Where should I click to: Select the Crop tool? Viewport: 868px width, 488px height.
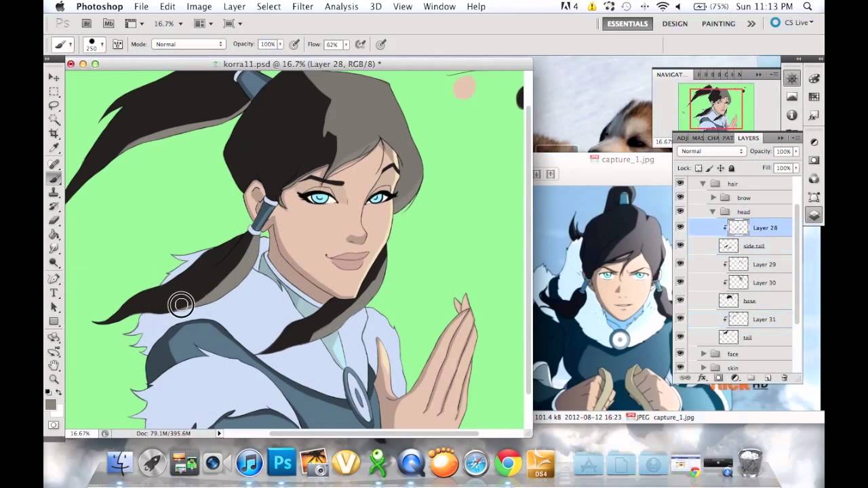point(54,134)
